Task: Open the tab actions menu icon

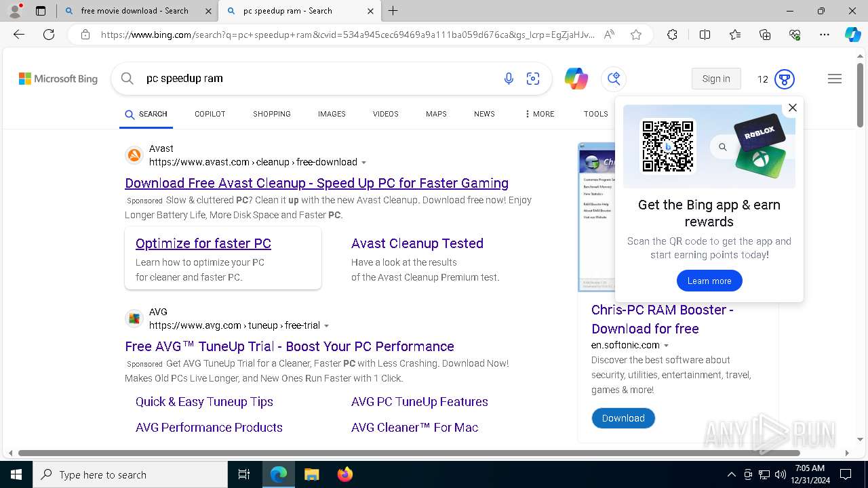Action: (41, 11)
